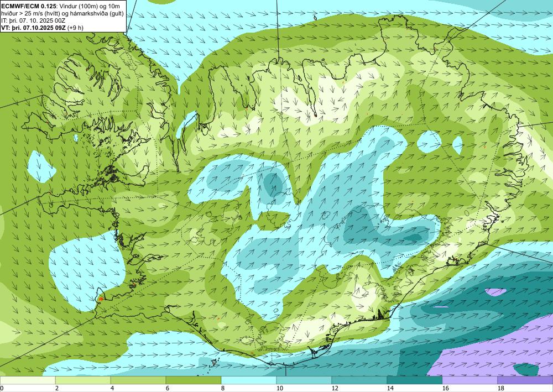553x392 pixels.
Task: Pick the 12–14 m/s teal legend swatch
Action: click(359, 380)
